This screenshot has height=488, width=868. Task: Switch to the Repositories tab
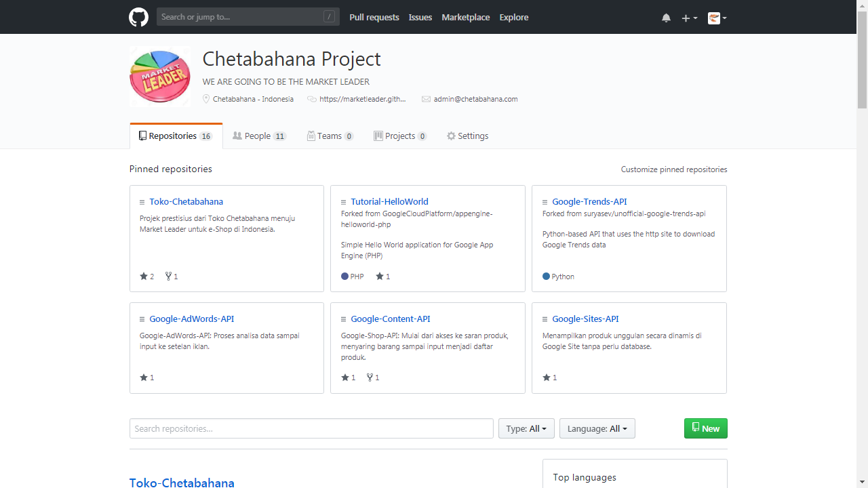(176, 136)
